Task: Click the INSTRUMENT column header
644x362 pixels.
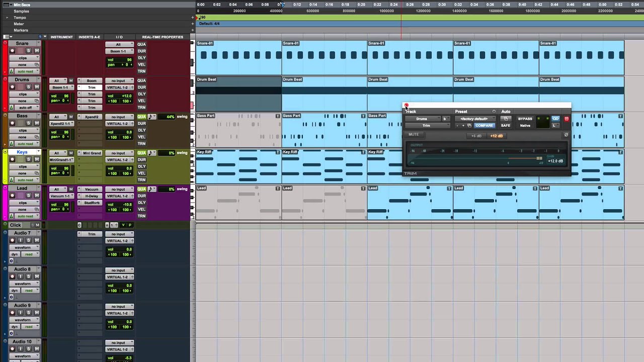Action: tap(61, 37)
